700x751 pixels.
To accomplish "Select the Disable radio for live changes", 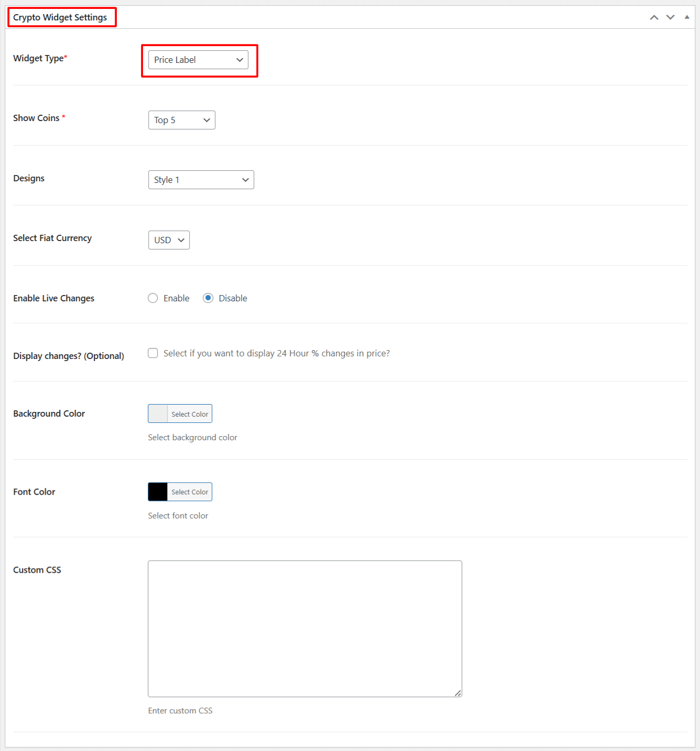I will point(208,298).
